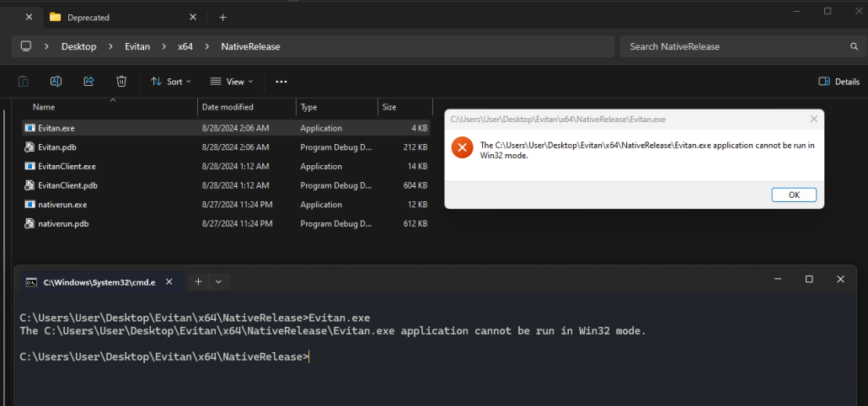
Task: Click the Share icon in Explorer toolbar
Action: click(88, 82)
